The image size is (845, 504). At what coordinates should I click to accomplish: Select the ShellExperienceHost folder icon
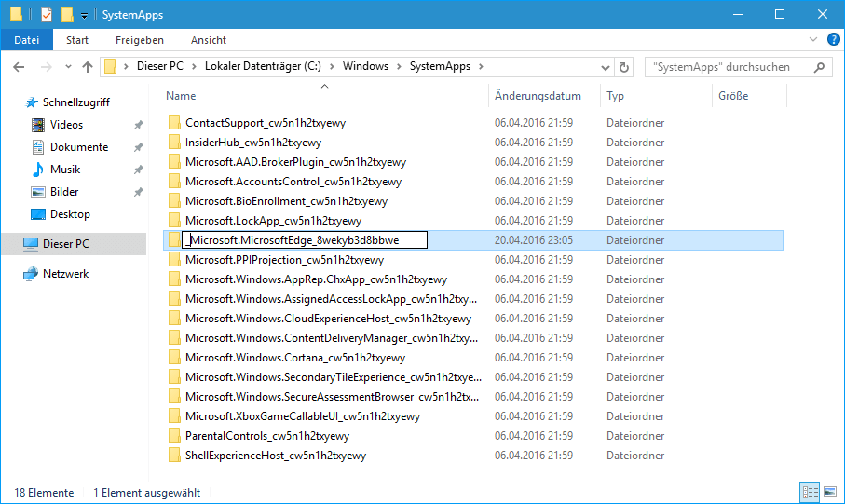[x=174, y=456]
